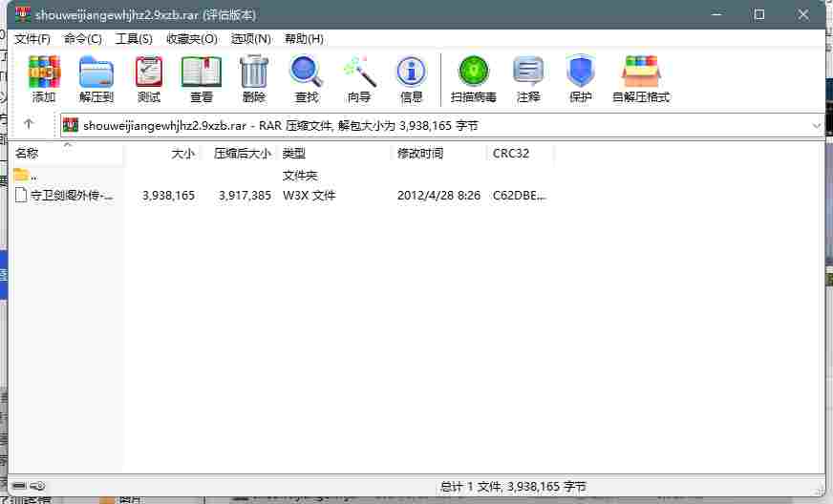This screenshot has height=504, width=833.
Task: Sort by CRC32 column header
Action: click(x=520, y=154)
